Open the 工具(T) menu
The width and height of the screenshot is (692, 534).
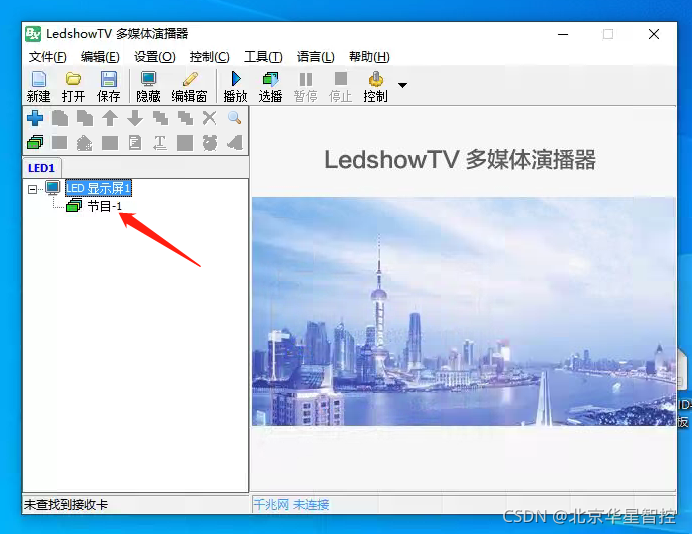[x=263, y=57]
